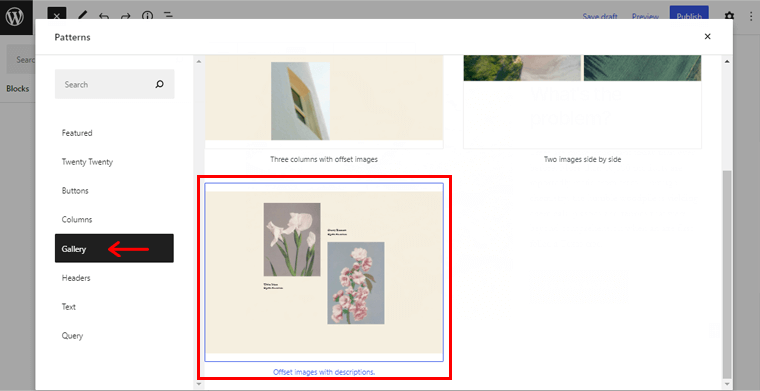Click the WordPress logo icon
Screen dimensions: 760x391
coord(15,16)
